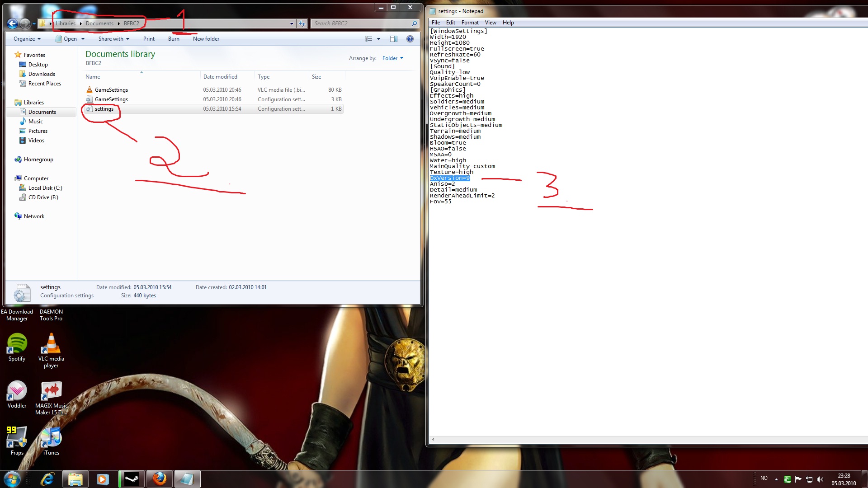This screenshot has width=868, height=488.
Task: Click the volume speaker tray icon
Action: click(820, 479)
